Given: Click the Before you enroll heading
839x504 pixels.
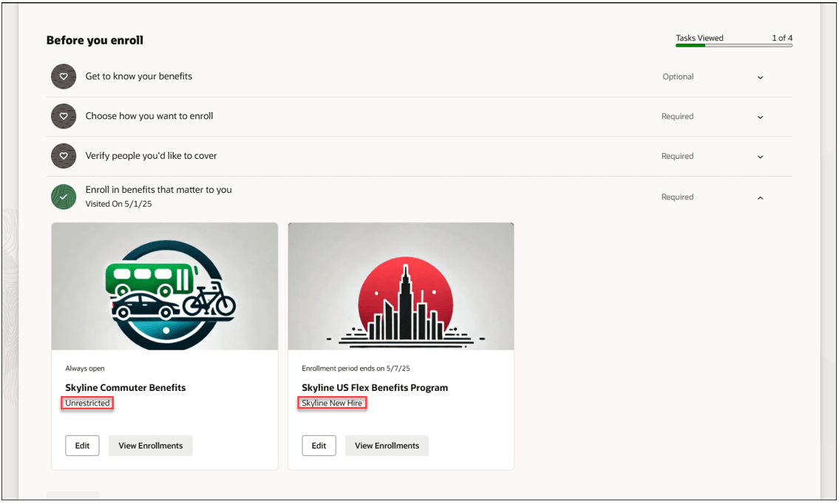Looking at the screenshot, I should tap(95, 40).
